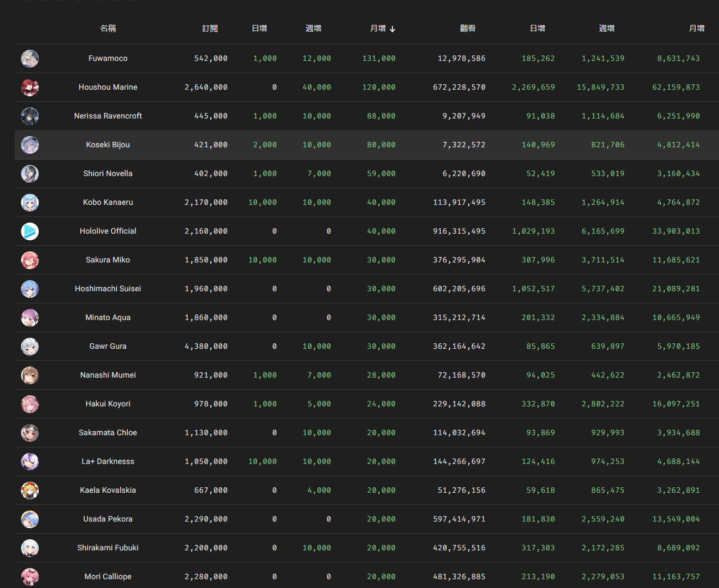Select Houshou Marine's 40,000 weekly gain
The width and height of the screenshot is (719, 588).
[x=317, y=87]
